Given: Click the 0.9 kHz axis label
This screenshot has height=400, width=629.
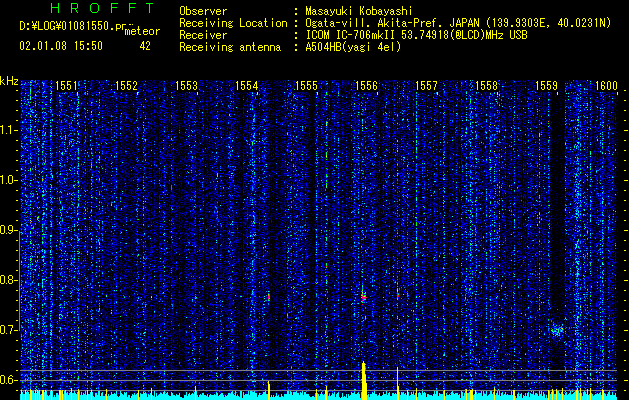Looking at the screenshot, I should pos(9,230).
